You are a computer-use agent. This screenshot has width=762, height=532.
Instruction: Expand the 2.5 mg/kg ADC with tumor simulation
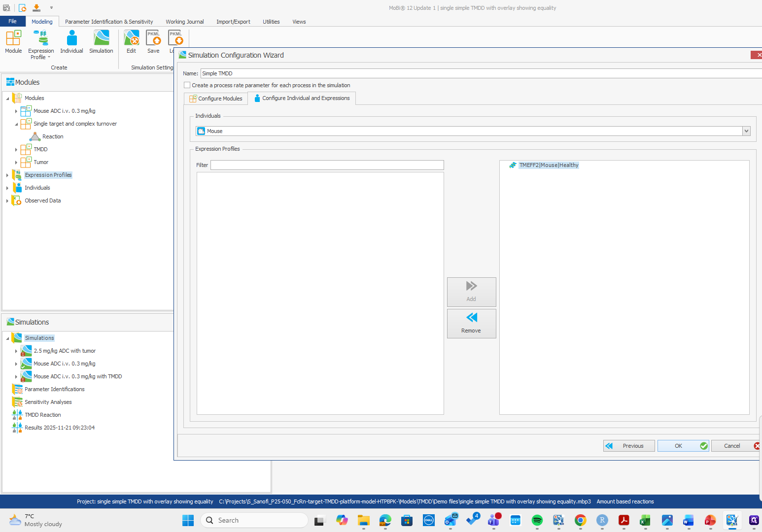coord(16,351)
